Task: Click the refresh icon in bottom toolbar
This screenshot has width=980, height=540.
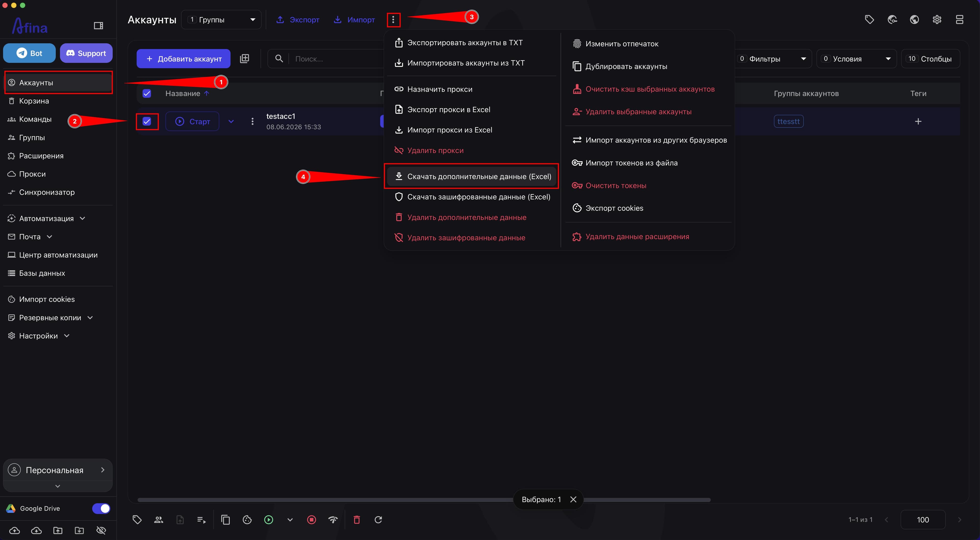Action: (378, 520)
